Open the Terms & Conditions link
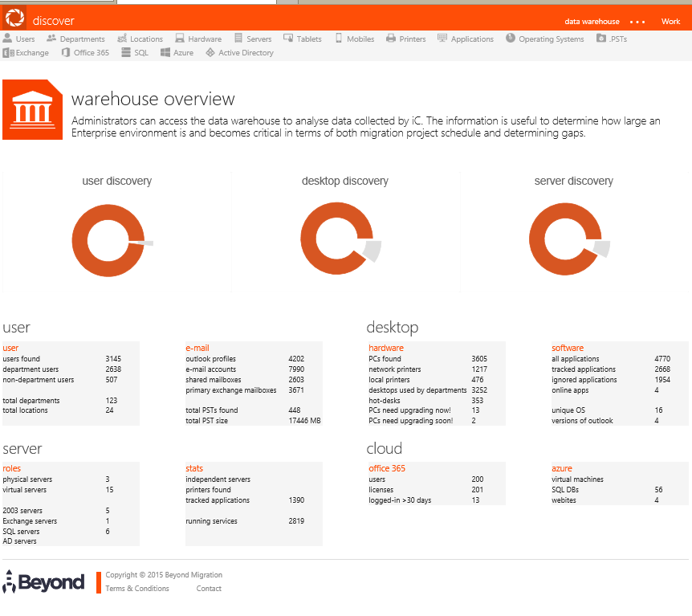 (x=137, y=588)
